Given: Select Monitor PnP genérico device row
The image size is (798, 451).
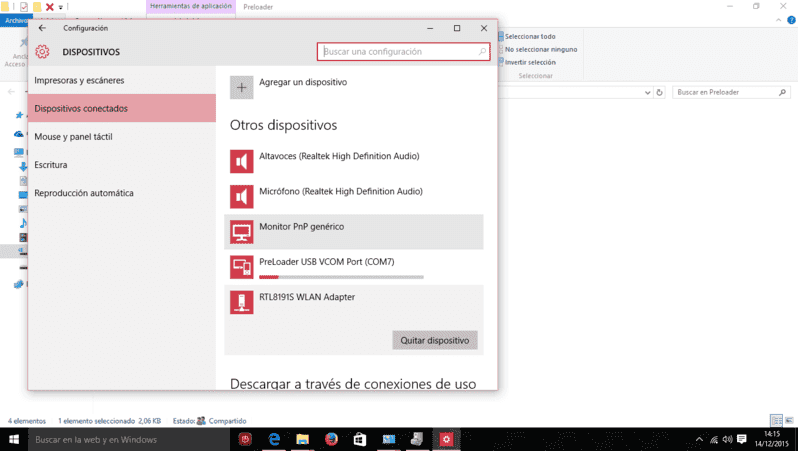Looking at the screenshot, I should [354, 232].
